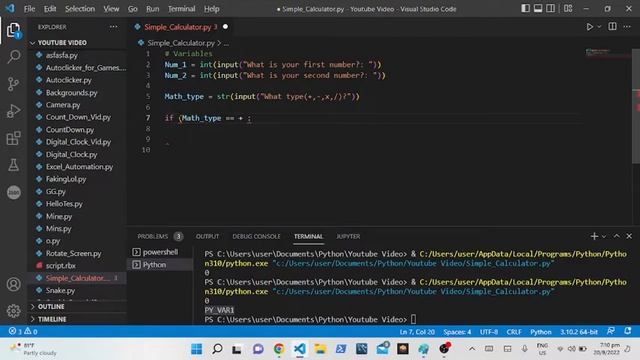Viewport: 640px width, 360px height.
Task: Open Run and Debug view
Action: [13, 111]
